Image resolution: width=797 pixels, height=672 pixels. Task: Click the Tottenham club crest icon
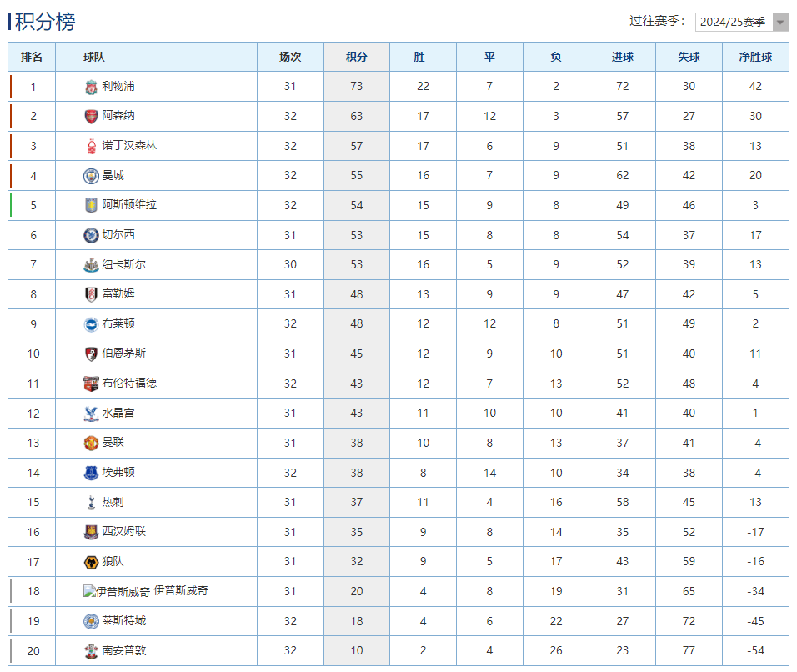pyautogui.click(x=91, y=502)
